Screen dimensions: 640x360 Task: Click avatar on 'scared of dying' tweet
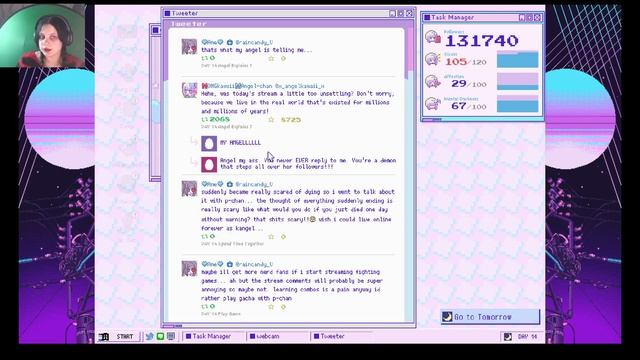[189, 189]
